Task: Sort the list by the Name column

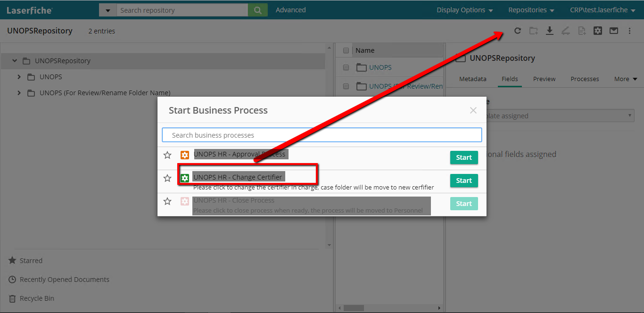Action: [x=365, y=50]
